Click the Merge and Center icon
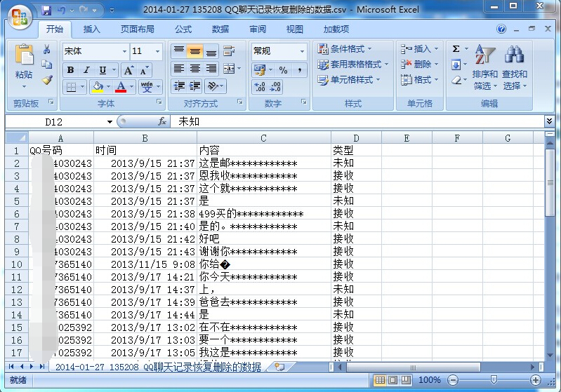The width and height of the screenshot is (561, 392). coord(229,68)
